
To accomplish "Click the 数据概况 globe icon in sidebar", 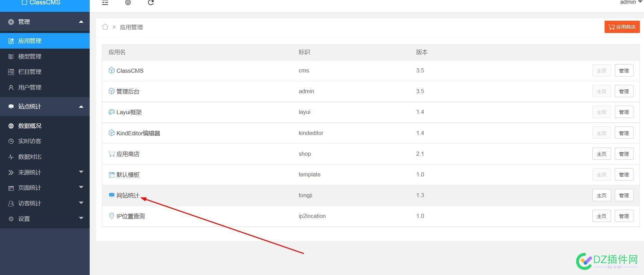I will point(11,126).
